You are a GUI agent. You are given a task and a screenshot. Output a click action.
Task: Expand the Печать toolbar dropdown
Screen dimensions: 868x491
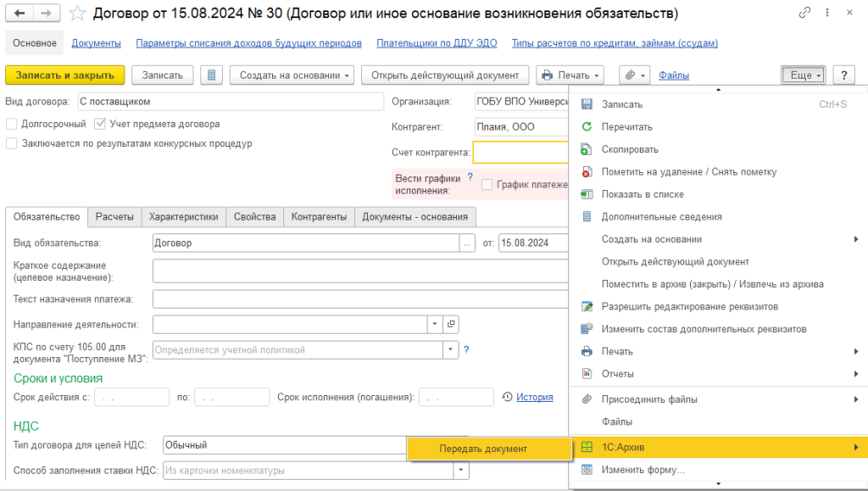[570, 75]
